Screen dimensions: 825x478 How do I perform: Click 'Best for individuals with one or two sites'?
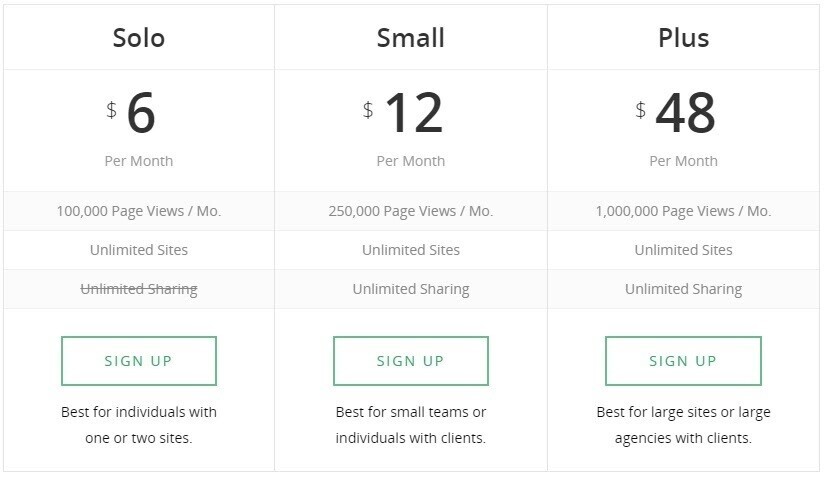click(139, 425)
